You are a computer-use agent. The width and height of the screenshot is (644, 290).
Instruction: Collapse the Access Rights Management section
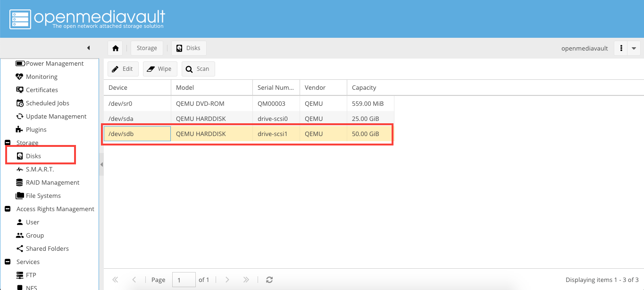coord(8,209)
